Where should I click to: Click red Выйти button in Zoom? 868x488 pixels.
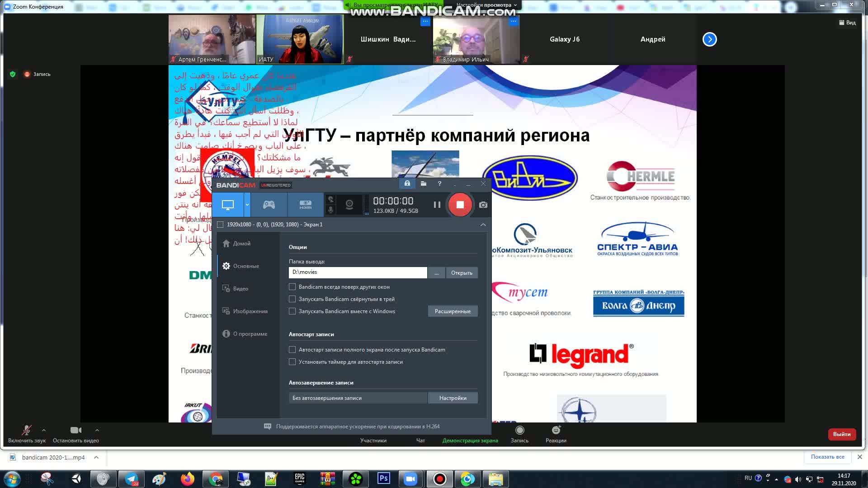(842, 434)
